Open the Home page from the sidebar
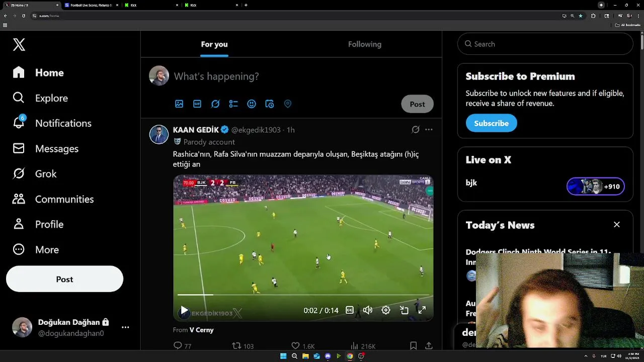This screenshot has height=362, width=644. (38, 73)
